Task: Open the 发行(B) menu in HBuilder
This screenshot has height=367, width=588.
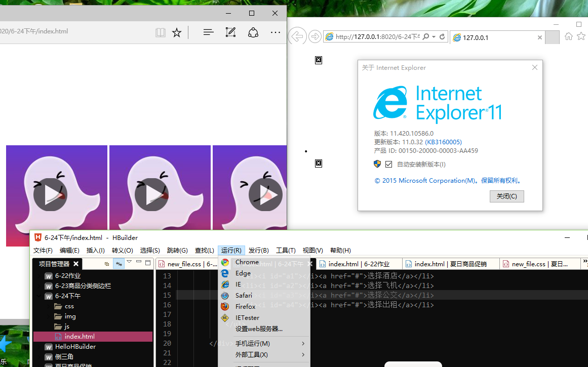Action: pyautogui.click(x=259, y=251)
